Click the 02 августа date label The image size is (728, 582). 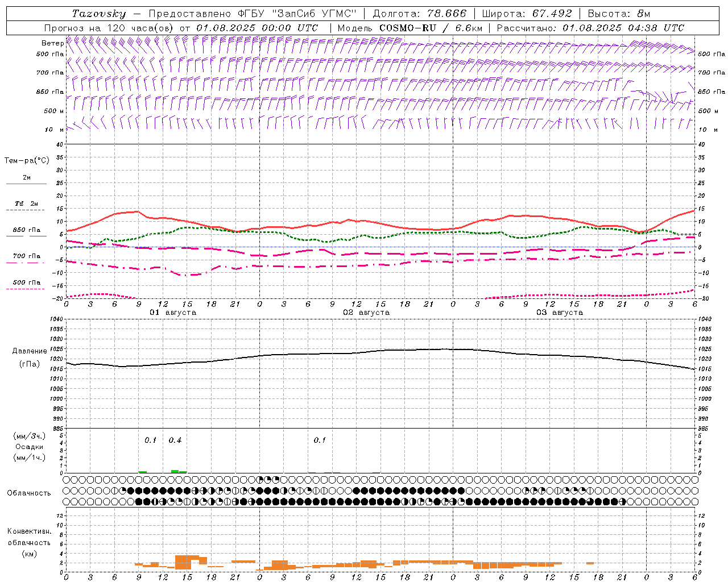click(366, 313)
